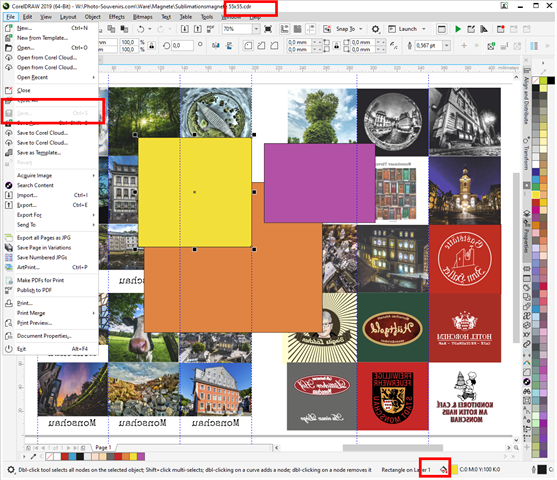Select the purple rectangle on canvas

[319, 183]
